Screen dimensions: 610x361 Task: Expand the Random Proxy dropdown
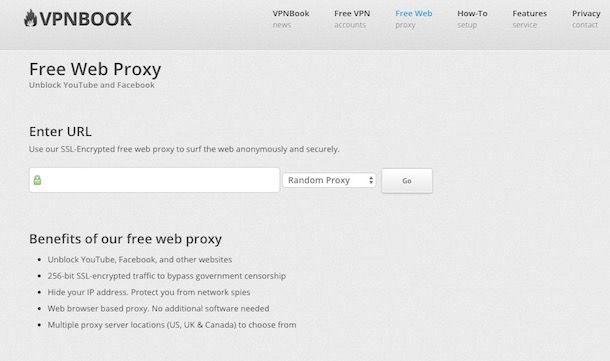tap(329, 180)
